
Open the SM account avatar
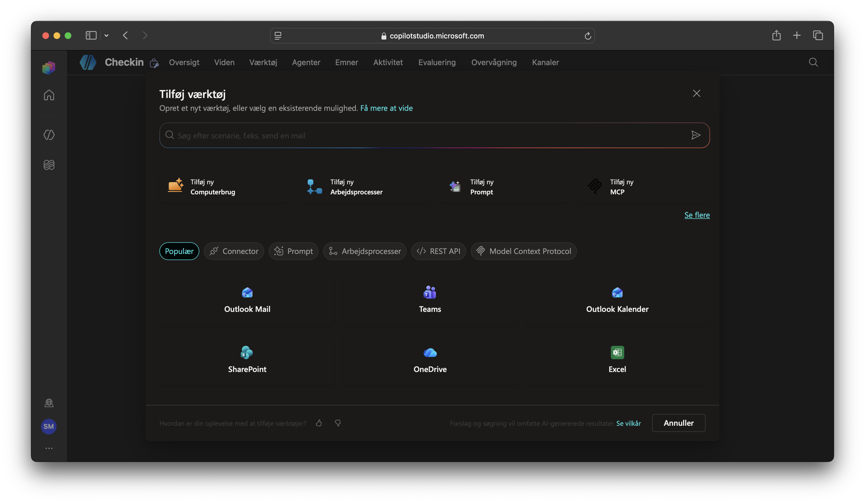pyautogui.click(x=49, y=427)
